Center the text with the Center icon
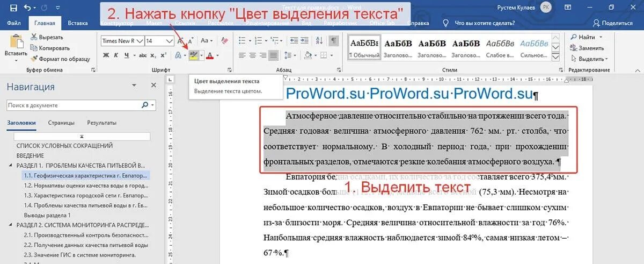644x264 pixels. tap(252, 55)
